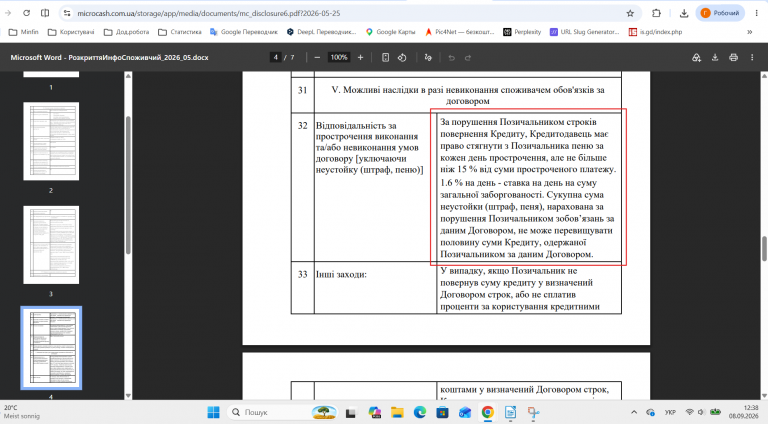This screenshot has height=424, width=768.
Task: Select page 2 thumbnail
Action: 51,141
